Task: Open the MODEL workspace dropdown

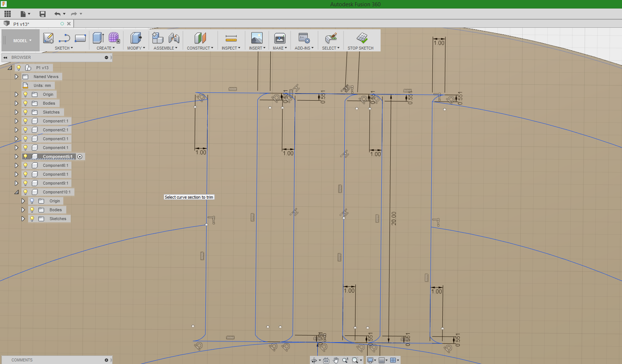Action: (x=22, y=41)
